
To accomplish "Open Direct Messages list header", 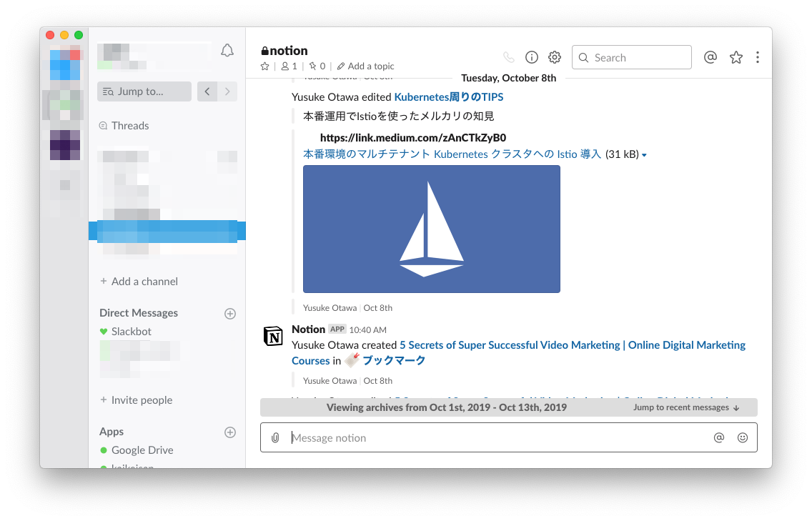I will [138, 313].
